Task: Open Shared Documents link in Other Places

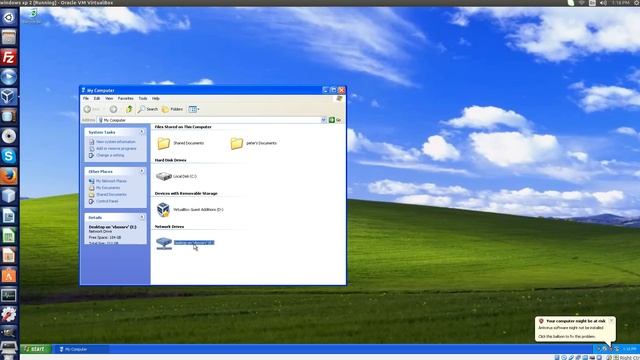Action: pos(111,195)
